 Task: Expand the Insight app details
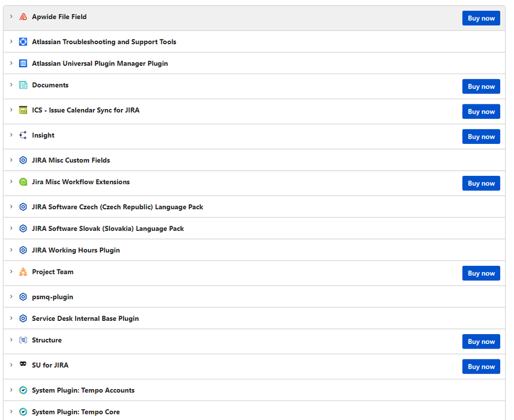click(x=11, y=135)
